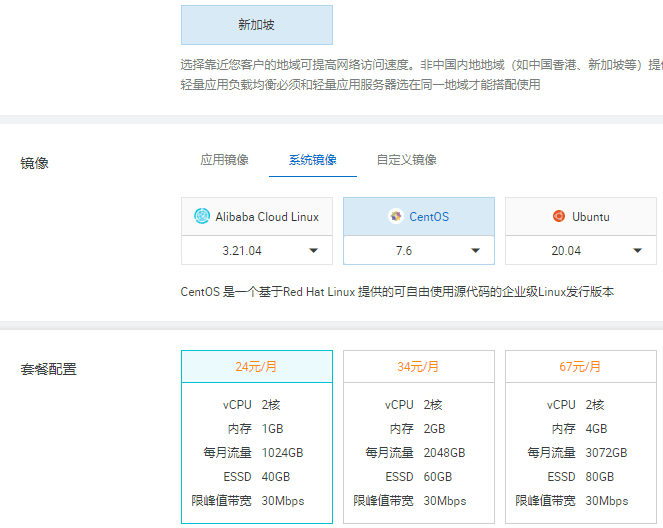Screen dimensions: 663x528
Task: Select the 34元/月 plan header
Action: (419, 367)
